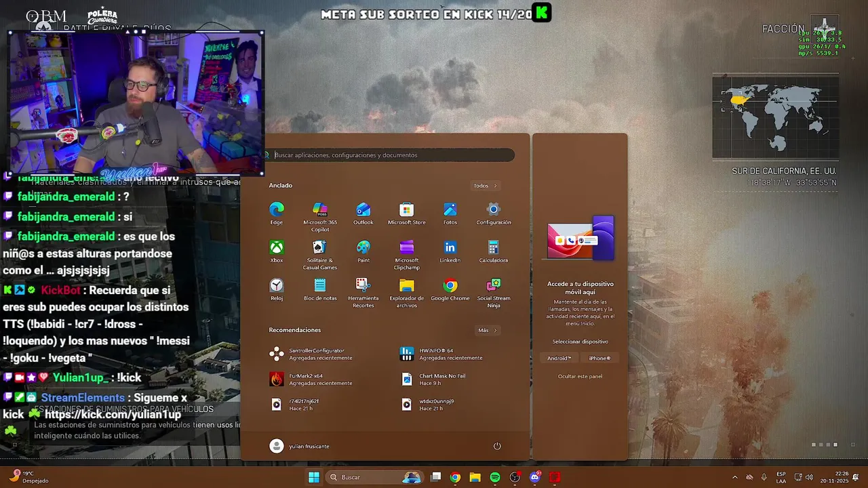Launch the Calculadora app
Screen dimensions: 868x488
[x=494, y=251]
